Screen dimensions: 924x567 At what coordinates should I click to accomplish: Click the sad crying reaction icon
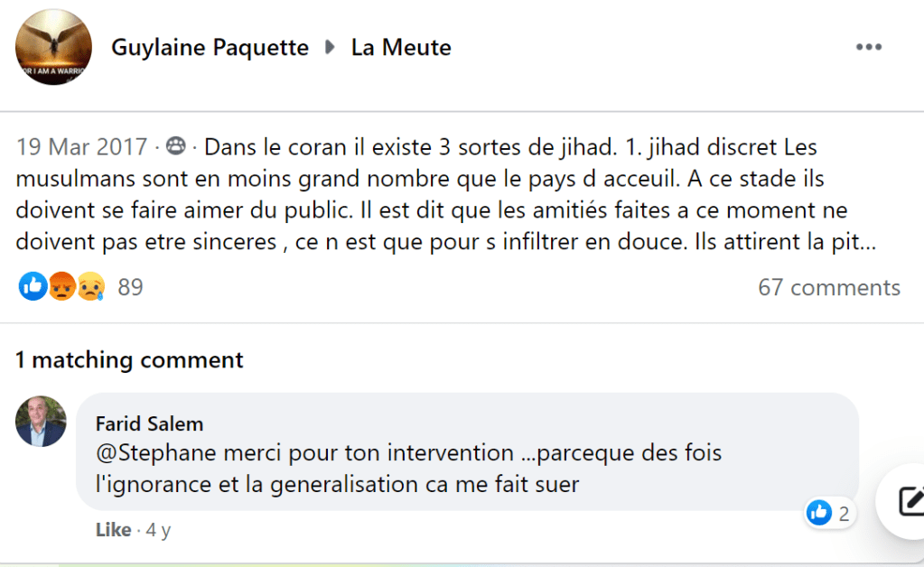90,287
